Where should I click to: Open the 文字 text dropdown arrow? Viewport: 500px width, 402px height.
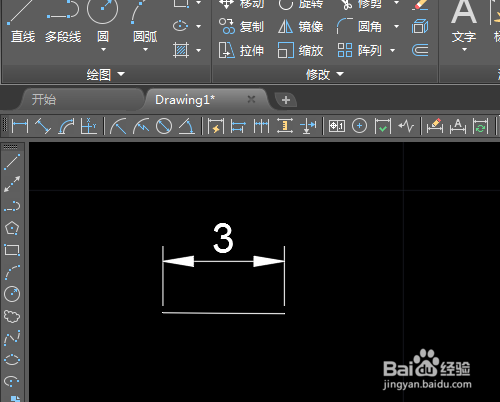464,50
